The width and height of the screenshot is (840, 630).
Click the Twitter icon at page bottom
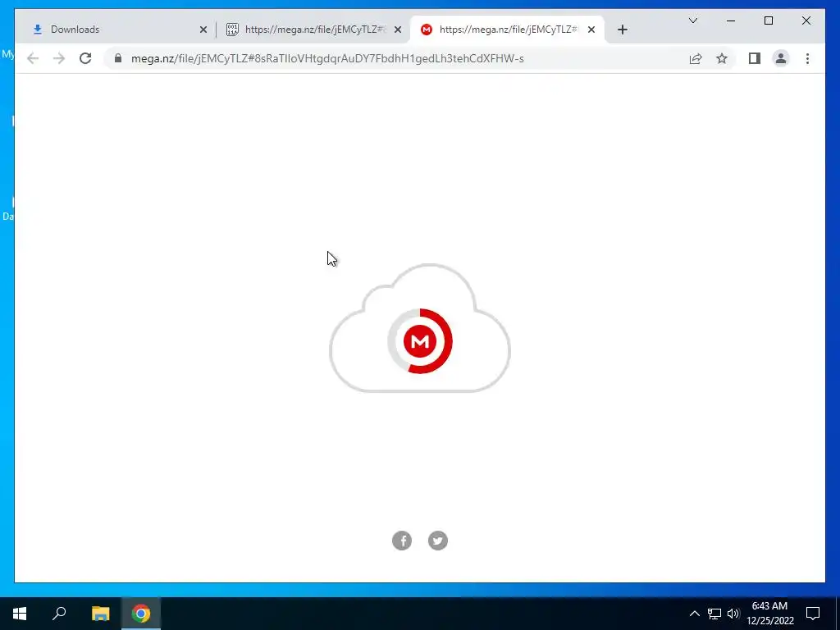click(x=438, y=541)
